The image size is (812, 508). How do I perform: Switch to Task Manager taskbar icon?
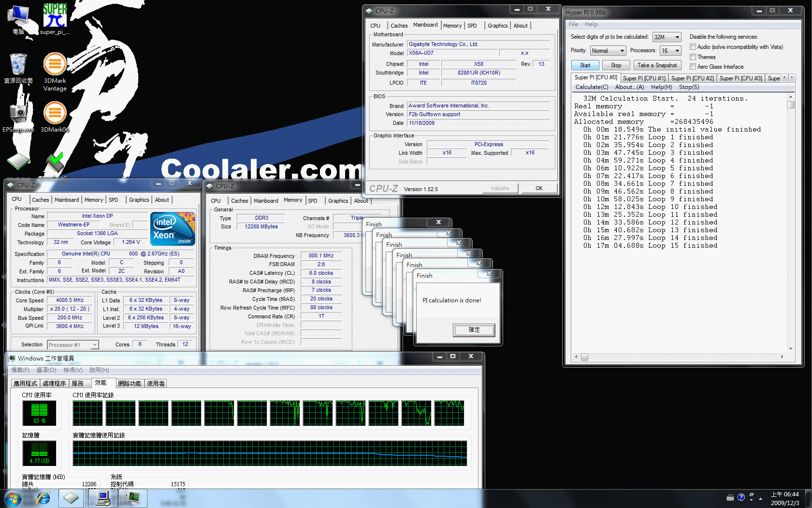tap(132, 498)
